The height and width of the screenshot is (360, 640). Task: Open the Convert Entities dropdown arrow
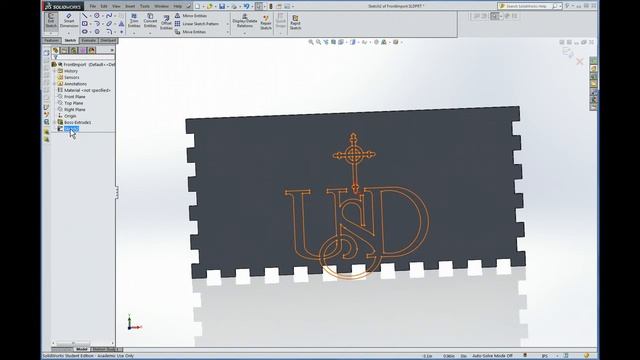point(150,33)
